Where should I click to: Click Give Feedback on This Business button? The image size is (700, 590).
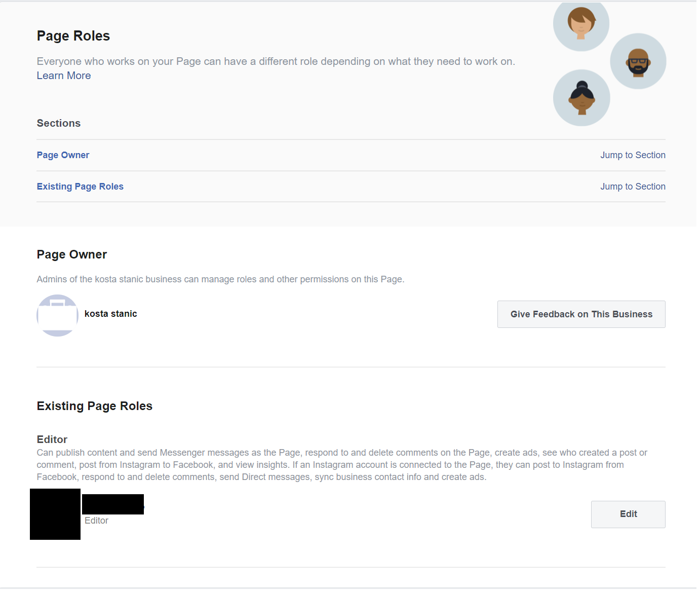tap(581, 314)
